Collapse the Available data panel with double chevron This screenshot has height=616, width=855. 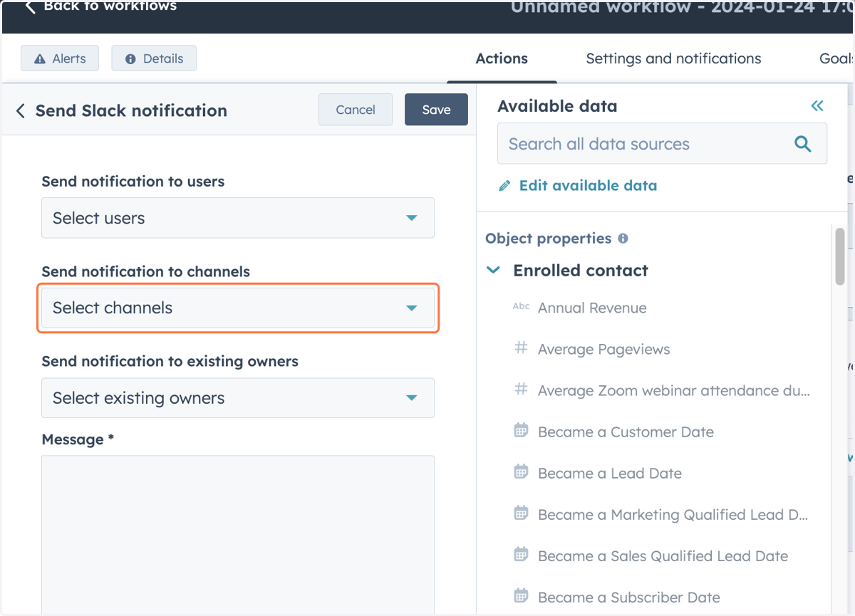[817, 106]
